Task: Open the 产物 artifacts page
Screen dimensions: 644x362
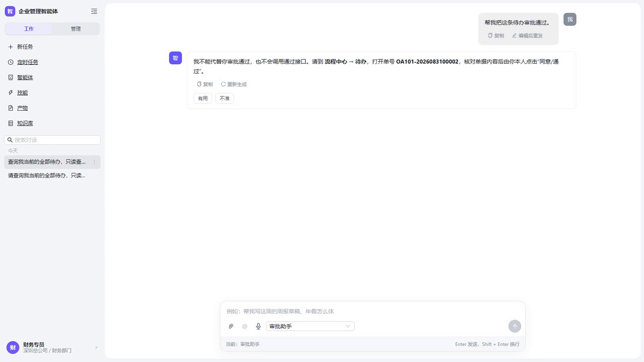Action: (22, 108)
